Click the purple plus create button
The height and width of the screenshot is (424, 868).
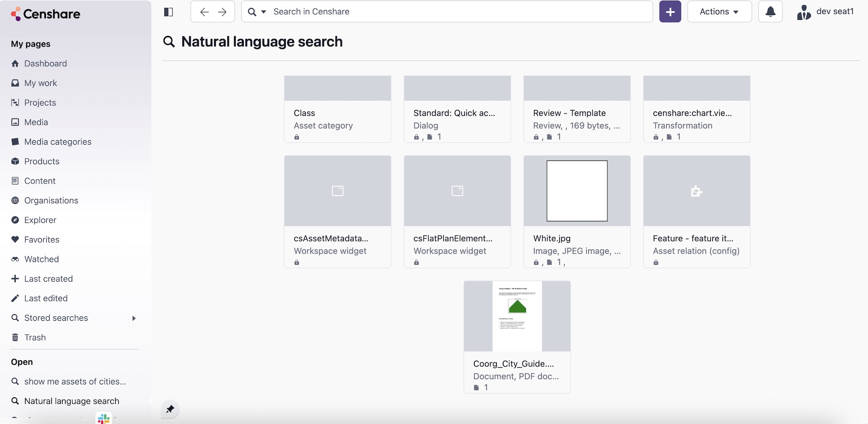pyautogui.click(x=670, y=12)
